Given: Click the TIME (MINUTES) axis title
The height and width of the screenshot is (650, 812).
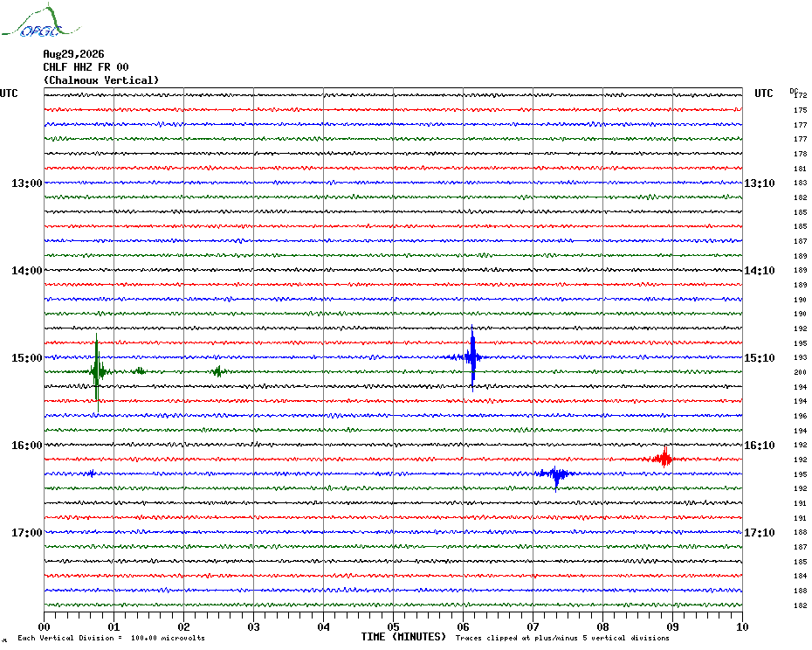Looking at the screenshot, I should point(403,637).
